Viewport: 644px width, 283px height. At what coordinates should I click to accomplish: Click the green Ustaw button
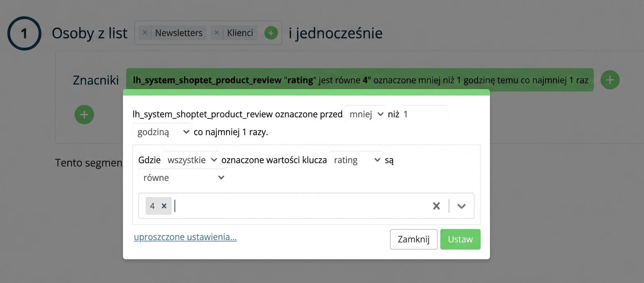460,239
